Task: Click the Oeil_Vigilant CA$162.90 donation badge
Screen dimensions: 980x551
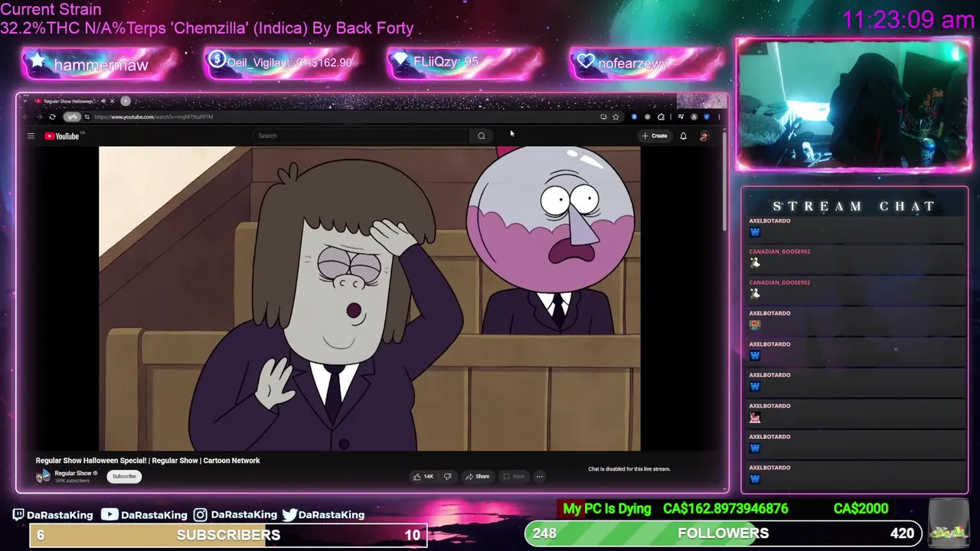Action: [x=283, y=63]
